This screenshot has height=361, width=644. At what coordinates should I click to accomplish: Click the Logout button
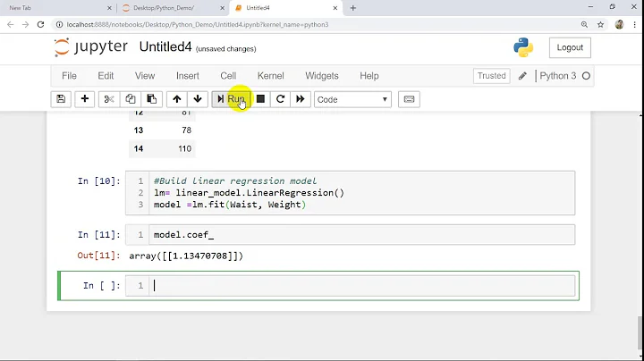point(570,47)
